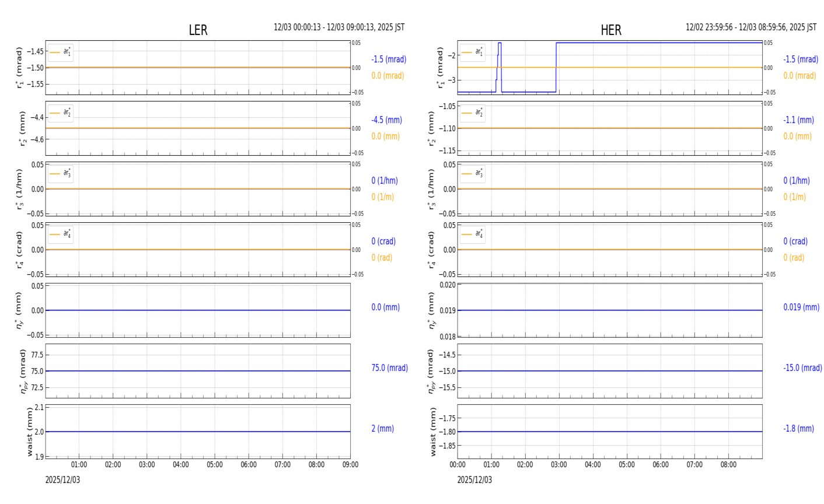Click the r3* (1/hm) axis label in HER
824x504 pixels.
pyautogui.click(x=431, y=189)
